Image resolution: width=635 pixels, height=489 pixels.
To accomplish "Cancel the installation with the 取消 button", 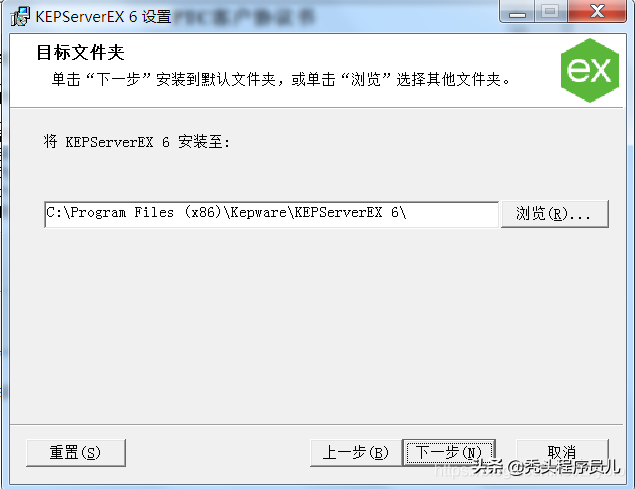I will click(562, 452).
